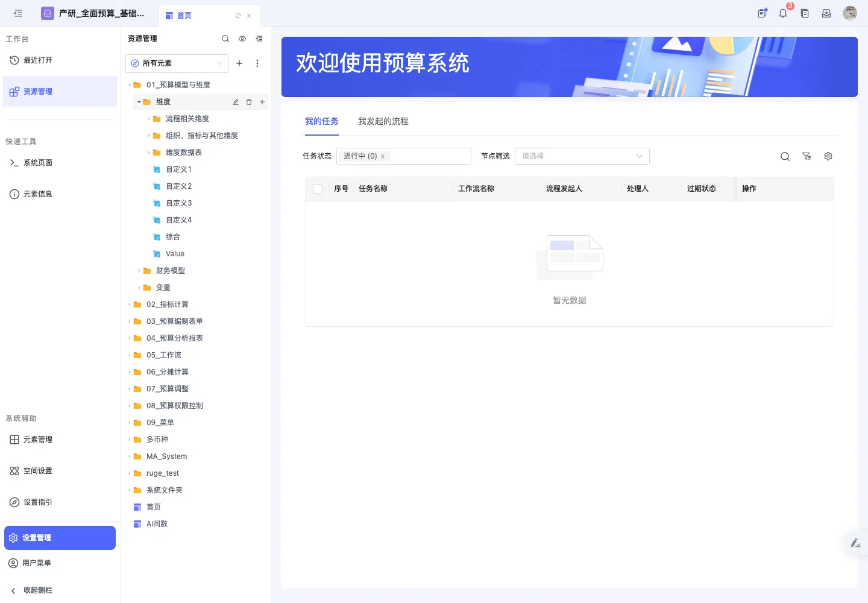Click the 产研_全面预算_基础 app title
The image size is (868, 603).
[101, 13]
